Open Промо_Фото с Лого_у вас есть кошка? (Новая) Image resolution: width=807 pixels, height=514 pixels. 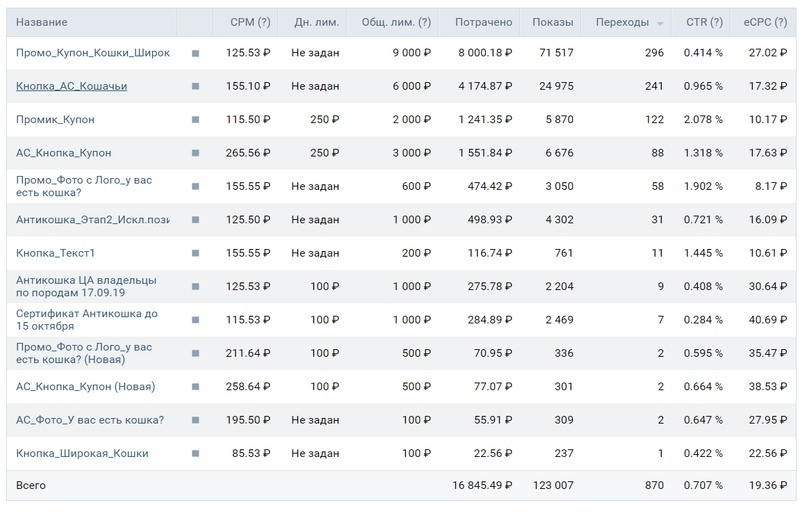click(x=84, y=353)
